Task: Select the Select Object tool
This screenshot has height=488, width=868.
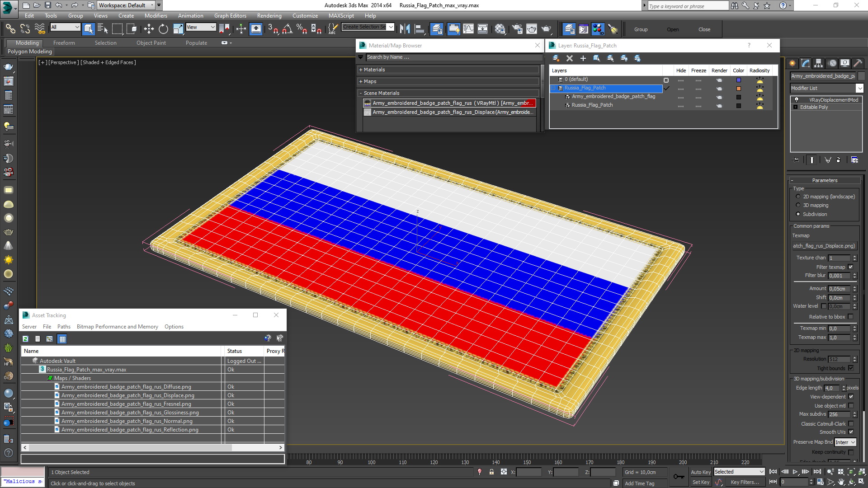Action: (89, 29)
